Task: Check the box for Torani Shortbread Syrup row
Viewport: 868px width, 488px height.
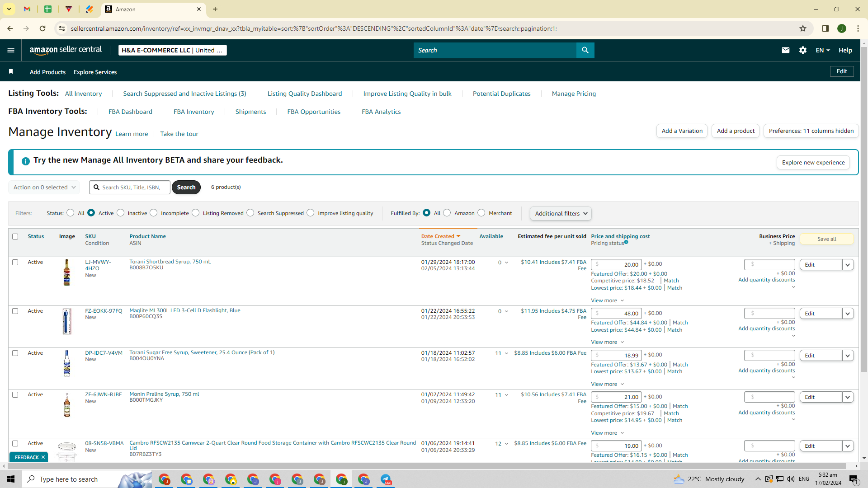Action: (15, 262)
